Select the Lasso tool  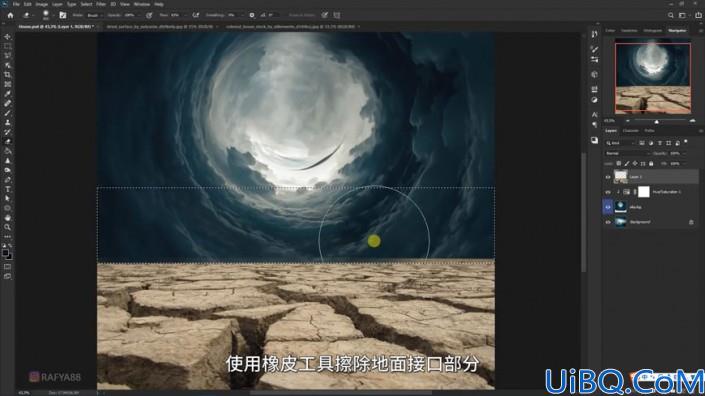pyautogui.click(x=8, y=56)
